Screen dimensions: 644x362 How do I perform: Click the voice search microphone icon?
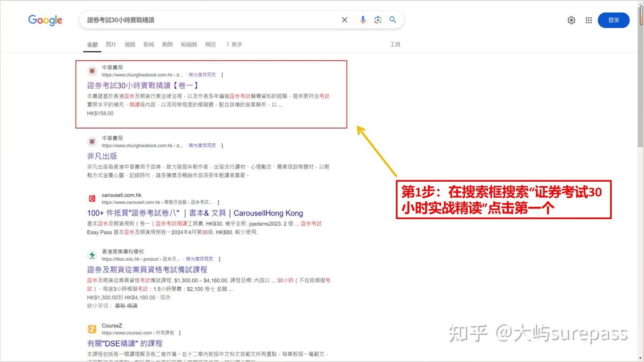363,20
